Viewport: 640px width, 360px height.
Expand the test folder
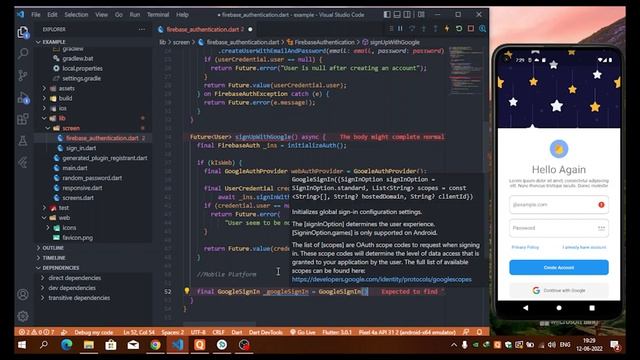(64, 208)
